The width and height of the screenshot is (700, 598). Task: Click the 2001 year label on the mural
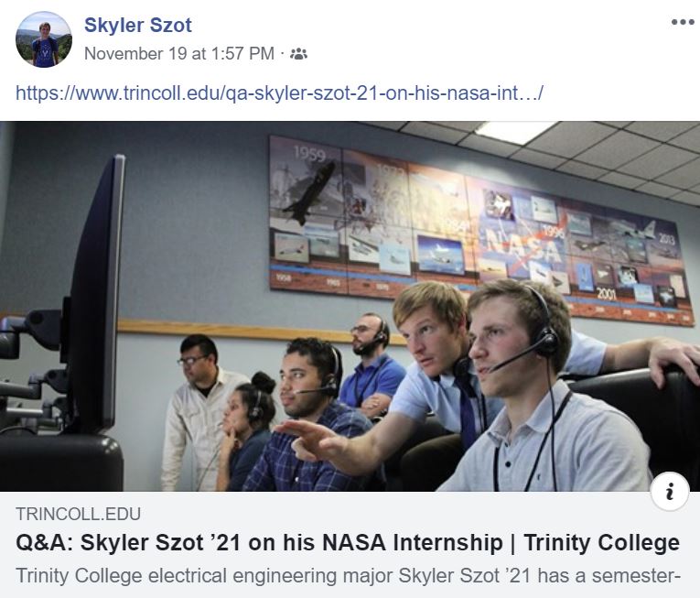[x=607, y=294]
